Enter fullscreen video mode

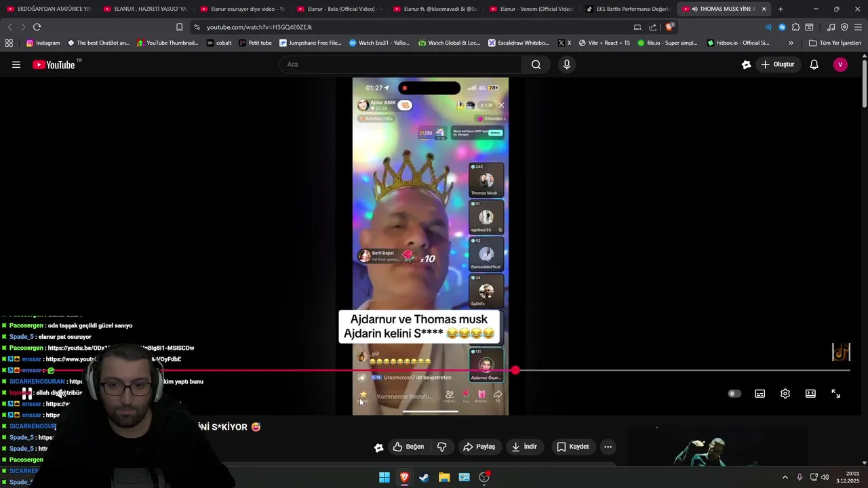click(836, 394)
